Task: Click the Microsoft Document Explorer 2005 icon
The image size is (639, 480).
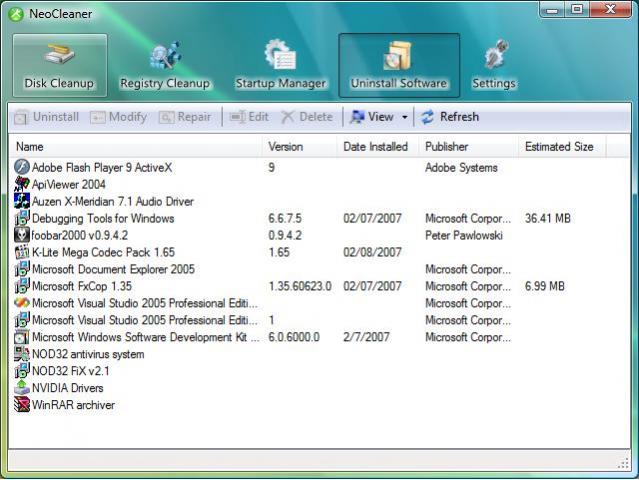Action: [22, 269]
